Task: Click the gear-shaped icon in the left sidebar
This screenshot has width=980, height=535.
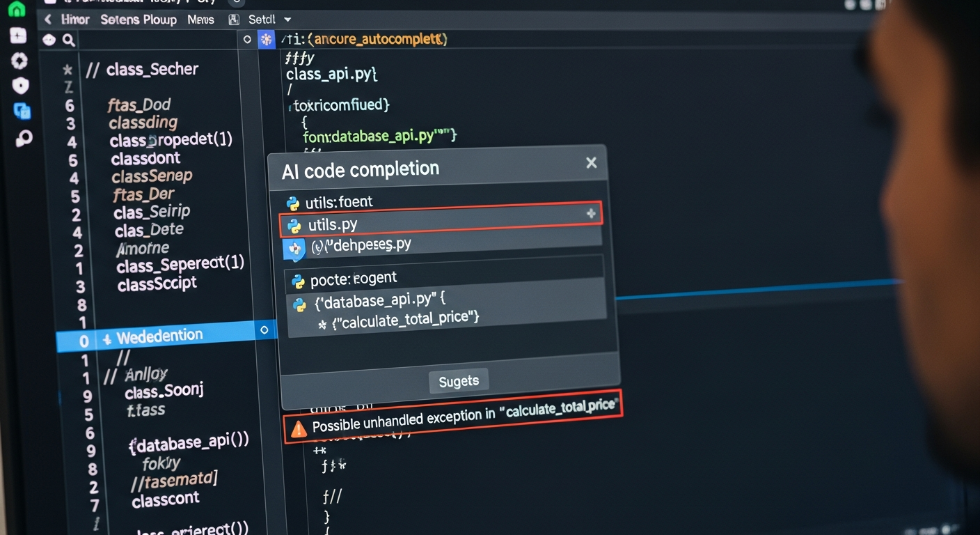Action: pyautogui.click(x=19, y=61)
